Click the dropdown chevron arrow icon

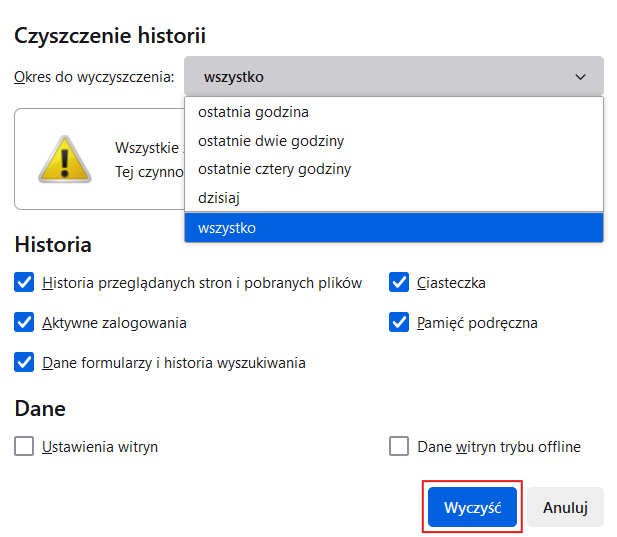point(580,77)
